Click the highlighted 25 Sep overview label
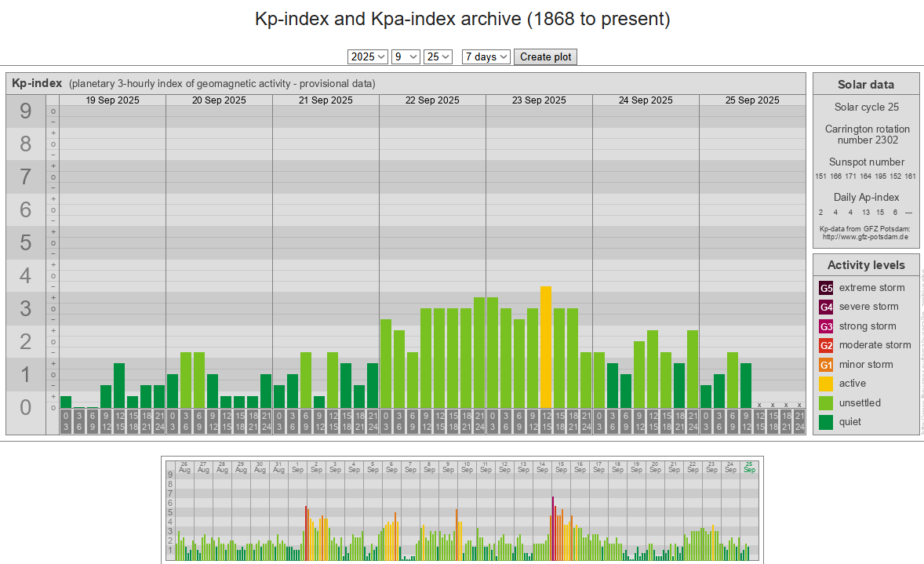The height and width of the screenshot is (564, 924). [x=749, y=468]
